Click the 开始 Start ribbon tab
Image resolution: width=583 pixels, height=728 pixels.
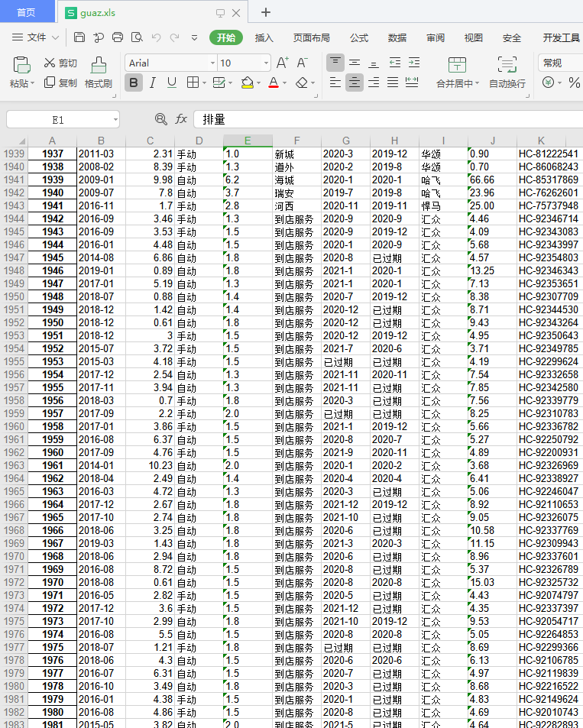click(x=226, y=37)
